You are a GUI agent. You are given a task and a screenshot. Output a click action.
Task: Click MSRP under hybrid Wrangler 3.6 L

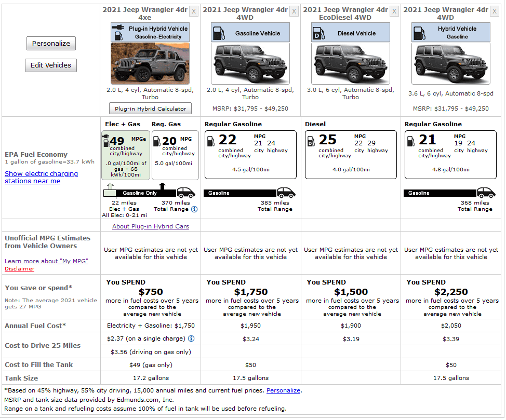[x=451, y=109]
